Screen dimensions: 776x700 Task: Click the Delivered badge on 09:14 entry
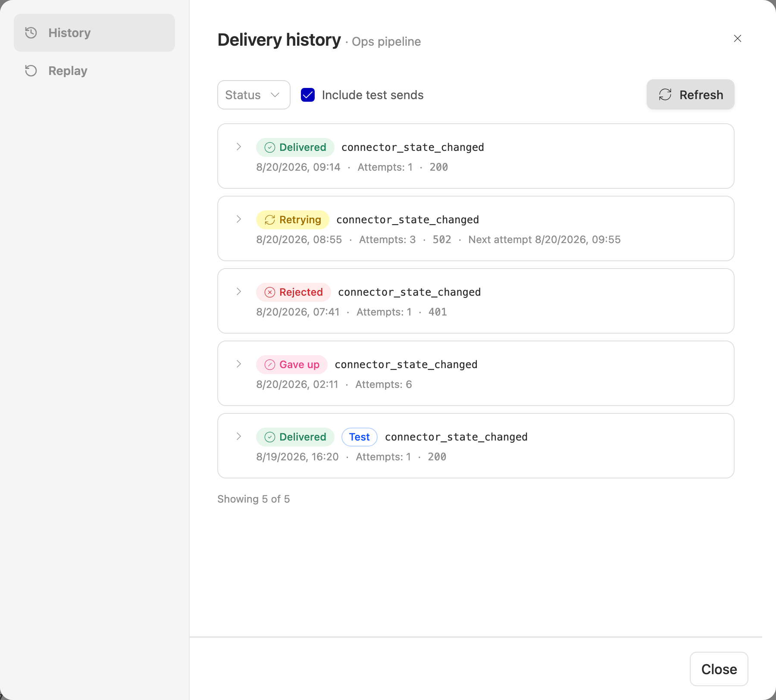pyautogui.click(x=295, y=147)
